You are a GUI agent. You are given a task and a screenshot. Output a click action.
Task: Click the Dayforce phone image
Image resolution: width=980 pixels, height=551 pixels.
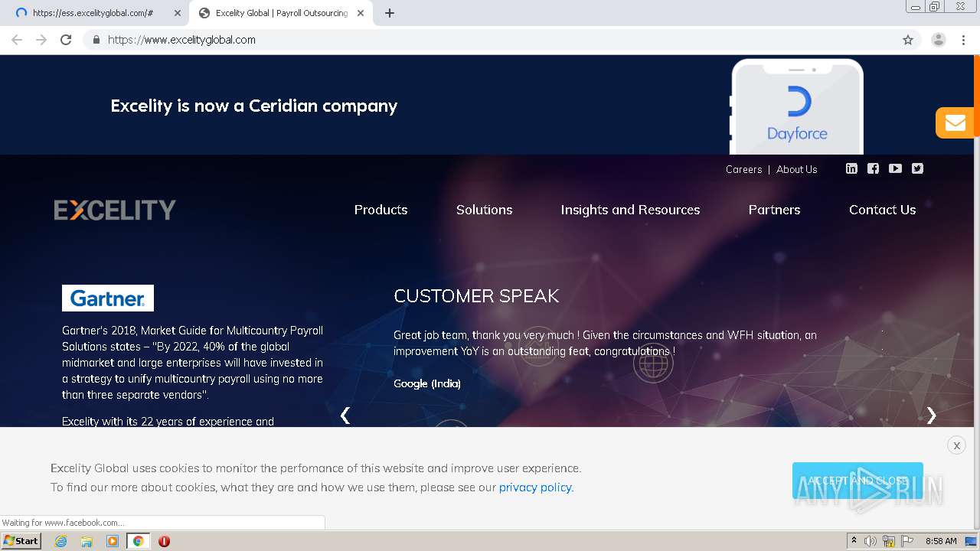tap(797, 107)
